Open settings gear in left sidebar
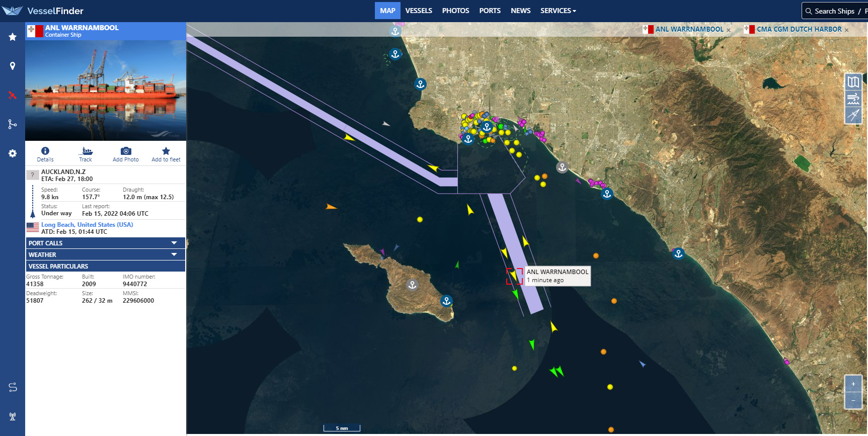 (13, 153)
